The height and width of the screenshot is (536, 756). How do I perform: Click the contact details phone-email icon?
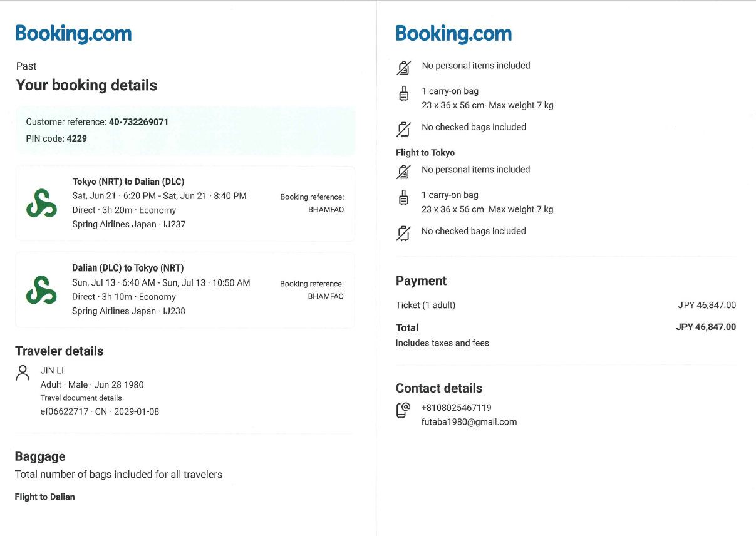403,410
